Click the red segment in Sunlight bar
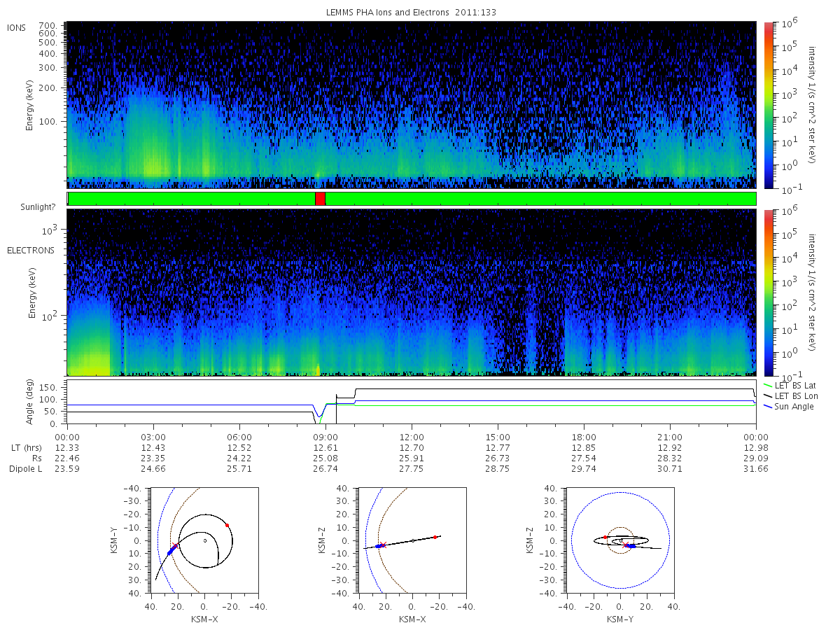The height and width of the screenshot is (630, 840). [x=320, y=199]
